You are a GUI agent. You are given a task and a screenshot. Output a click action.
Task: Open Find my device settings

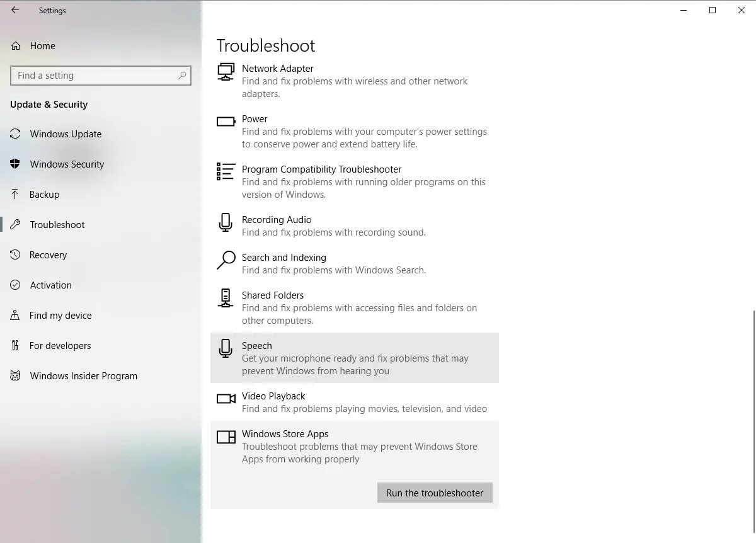pyautogui.click(x=60, y=316)
